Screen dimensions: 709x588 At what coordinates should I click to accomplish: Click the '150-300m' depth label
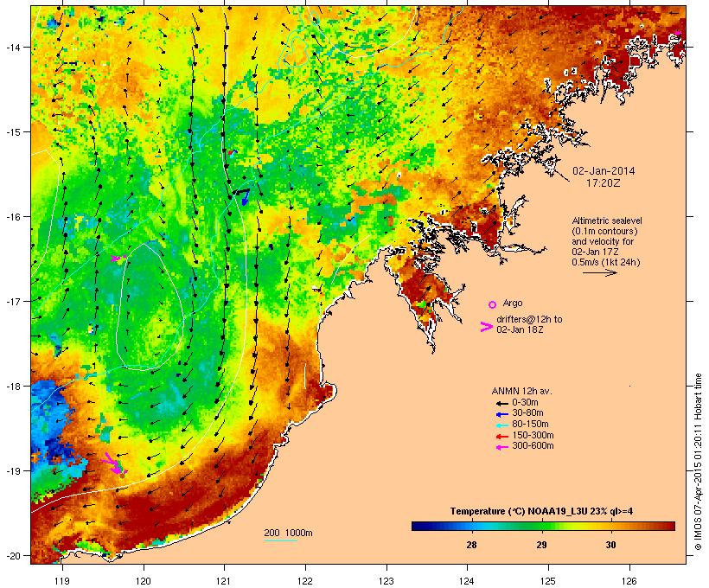[533, 436]
